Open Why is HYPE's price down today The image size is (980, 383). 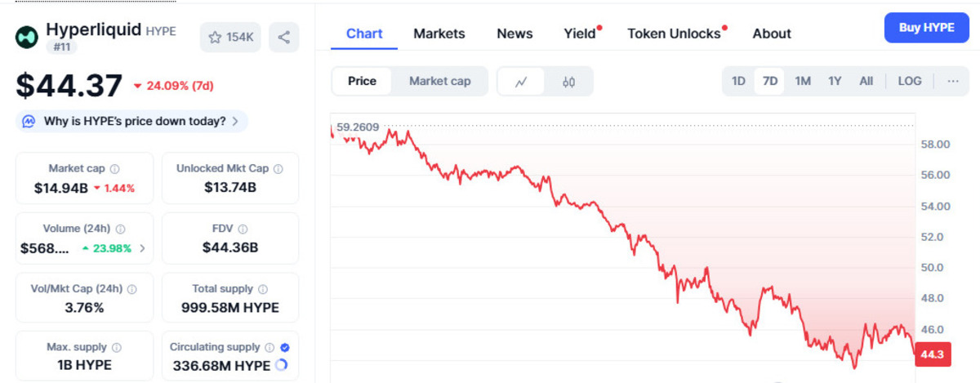[132, 121]
